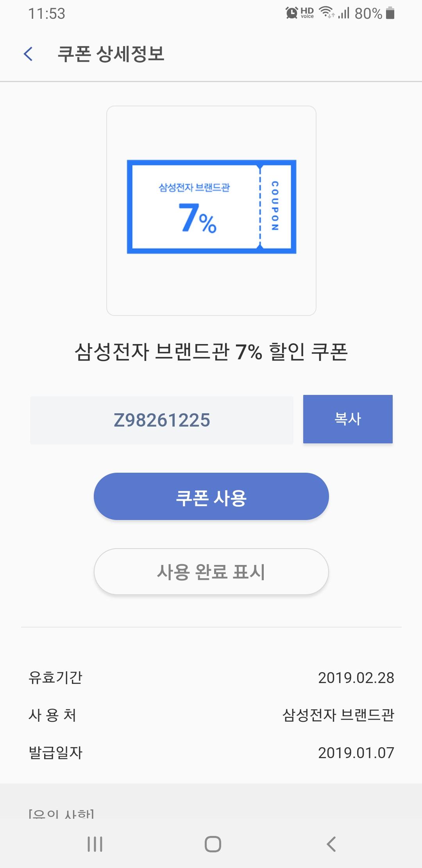Tap the Wi-Fi signal status icon
Image resolution: width=422 pixels, height=868 pixels.
(x=327, y=13)
